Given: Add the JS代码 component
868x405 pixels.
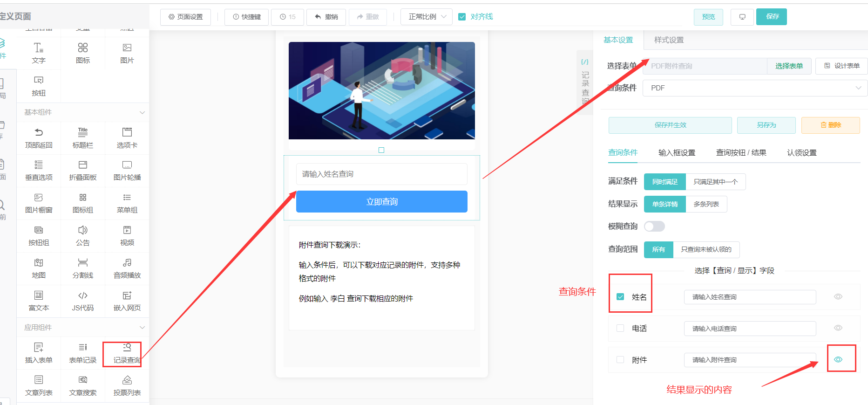Looking at the screenshot, I should click(x=83, y=301).
